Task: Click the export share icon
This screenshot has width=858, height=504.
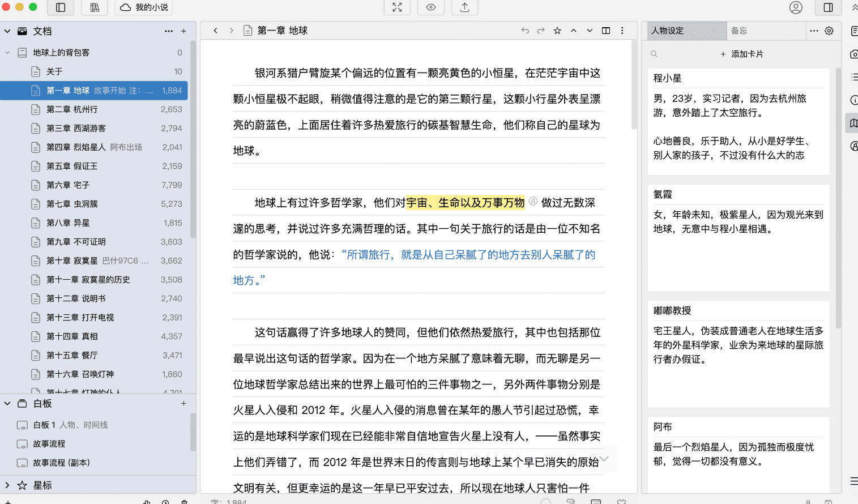Action: click(x=465, y=7)
